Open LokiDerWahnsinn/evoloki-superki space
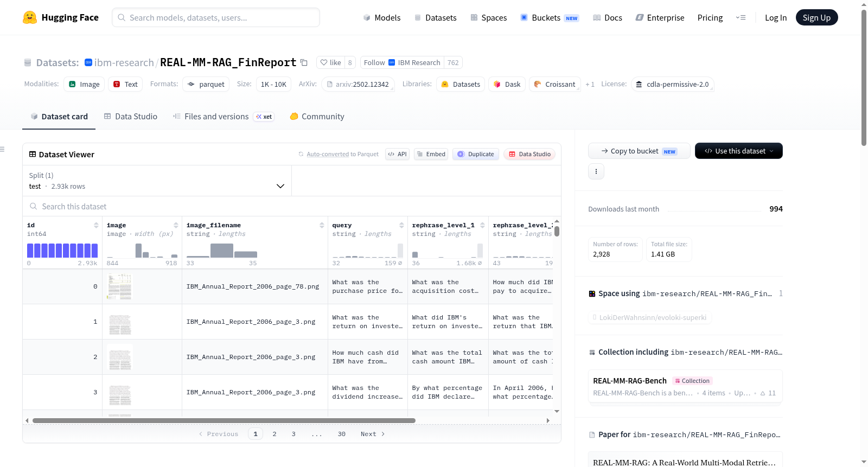 point(649,317)
